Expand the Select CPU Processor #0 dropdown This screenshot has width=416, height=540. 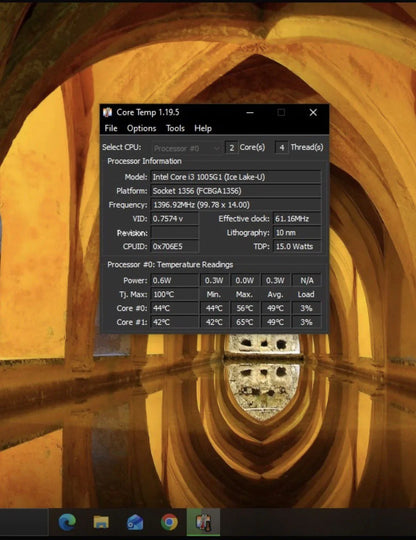187,148
